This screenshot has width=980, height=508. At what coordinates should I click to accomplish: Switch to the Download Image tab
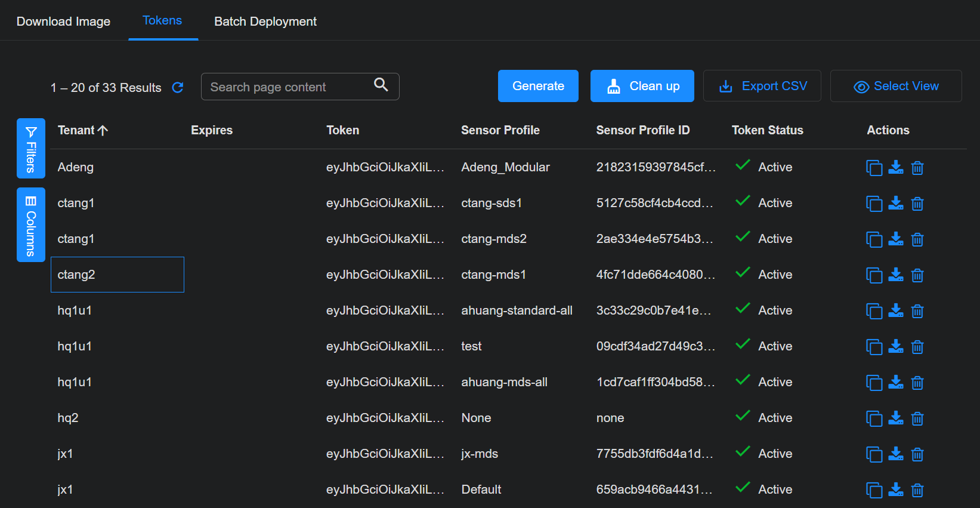(63, 21)
